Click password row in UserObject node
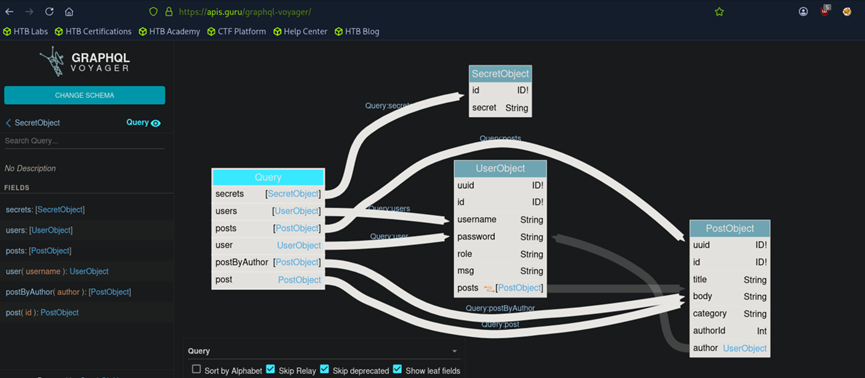Screen dimensions: 865x378 click(500, 237)
